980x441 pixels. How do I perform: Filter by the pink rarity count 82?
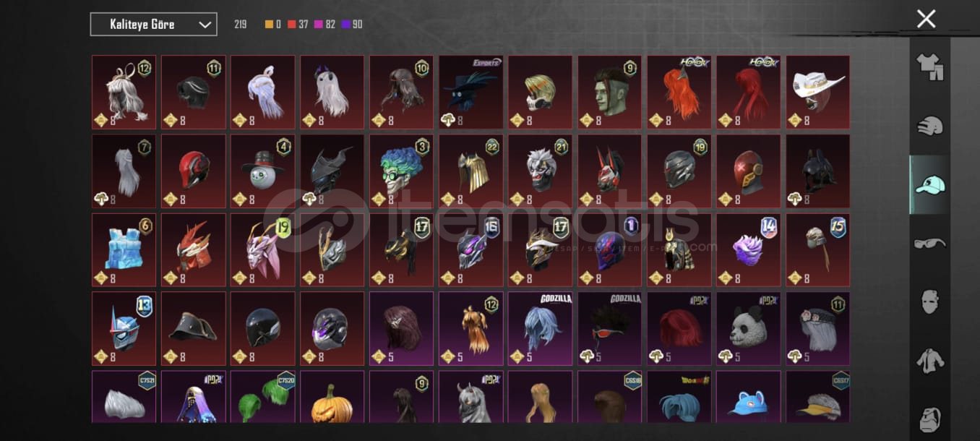coord(325,25)
